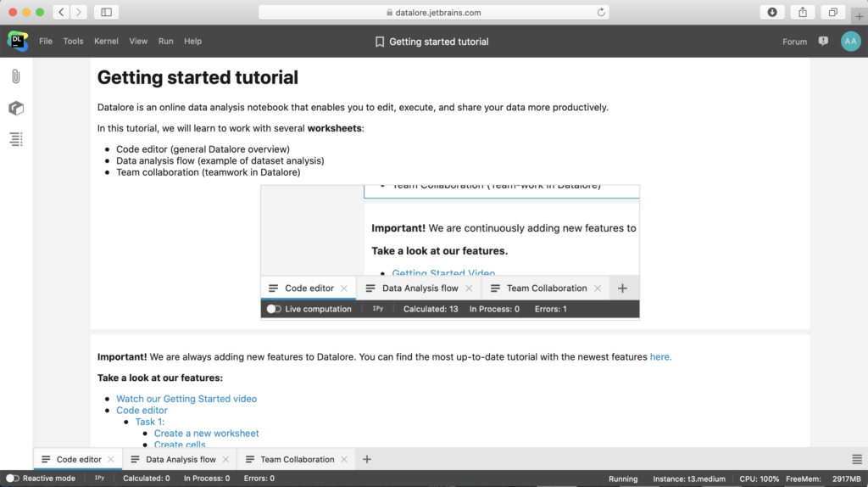The width and height of the screenshot is (868, 487).
Task: Open a new Safari tab
Action: click(x=860, y=16)
